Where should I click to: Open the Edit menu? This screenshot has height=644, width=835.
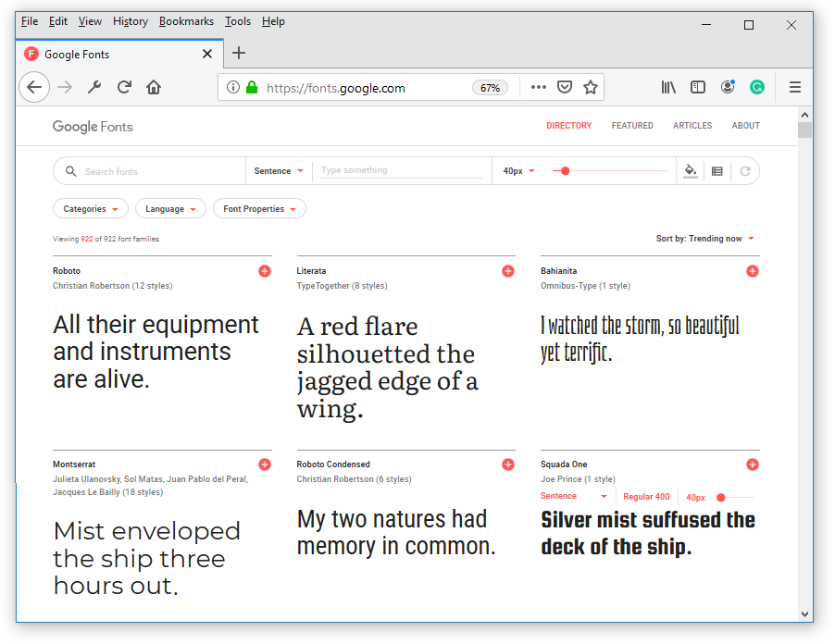tap(58, 21)
